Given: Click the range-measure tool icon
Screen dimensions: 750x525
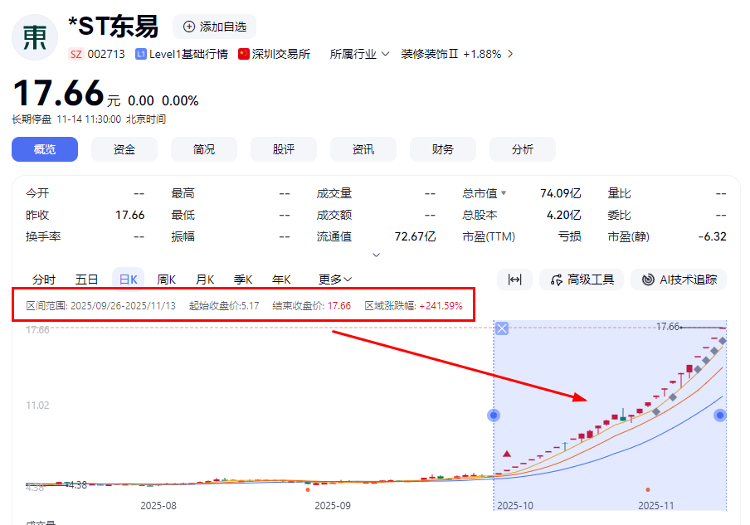Looking at the screenshot, I should tap(514, 280).
